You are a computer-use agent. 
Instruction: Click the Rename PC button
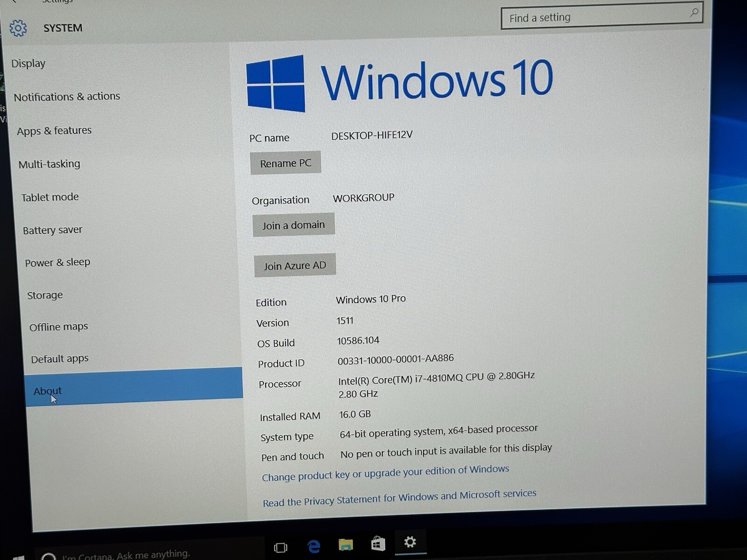pyautogui.click(x=285, y=163)
